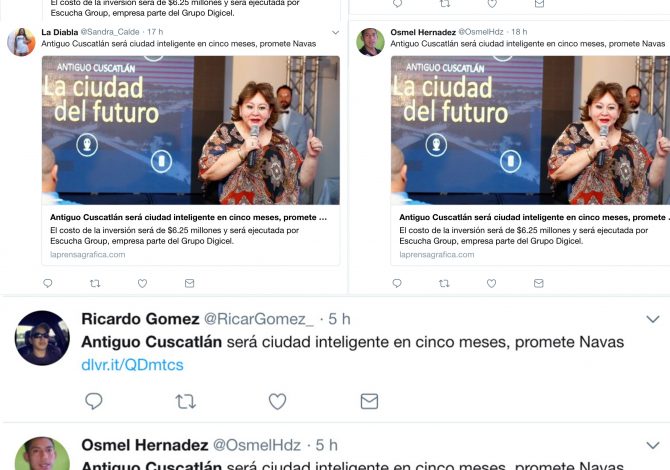Reply to La Diabla's tweet

click(48, 283)
